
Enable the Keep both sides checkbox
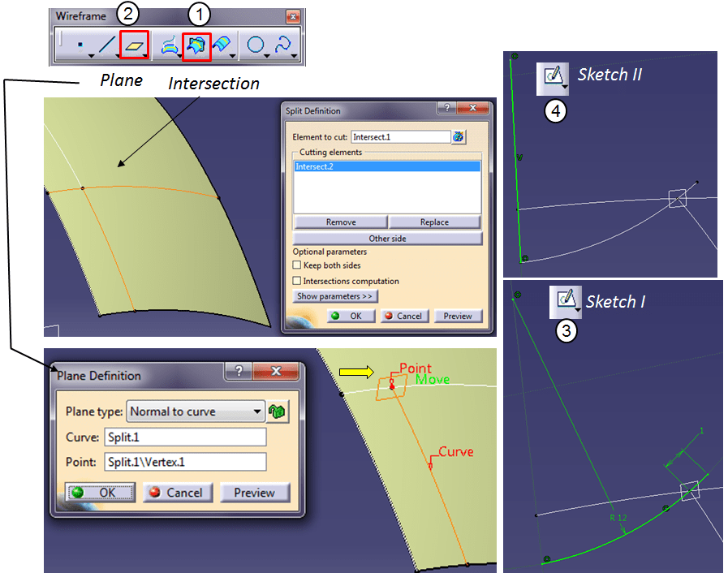pos(297,265)
